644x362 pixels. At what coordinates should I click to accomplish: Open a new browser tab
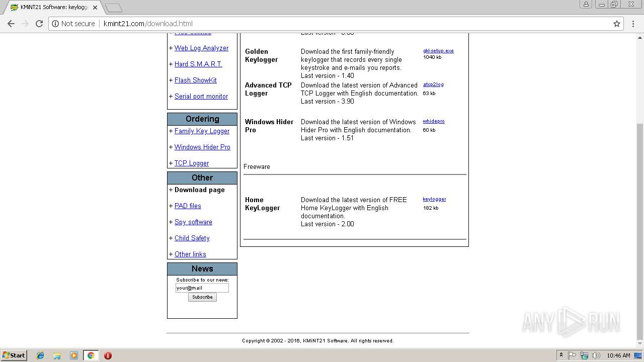coord(114,8)
